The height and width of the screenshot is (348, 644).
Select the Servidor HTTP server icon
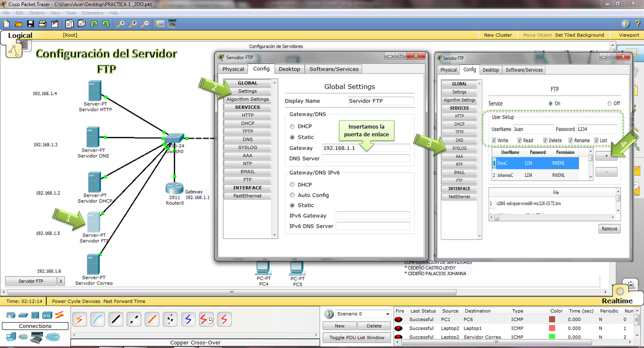click(x=95, y=90)
